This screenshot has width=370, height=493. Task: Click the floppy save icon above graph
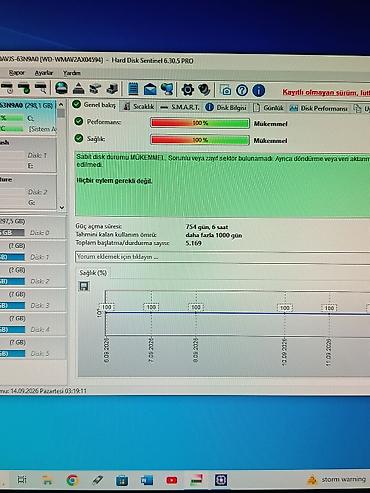coord(84,286)
